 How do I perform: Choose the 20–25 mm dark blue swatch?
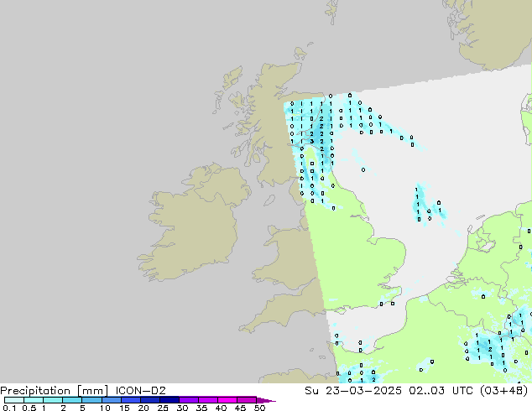tap(149, 400)
